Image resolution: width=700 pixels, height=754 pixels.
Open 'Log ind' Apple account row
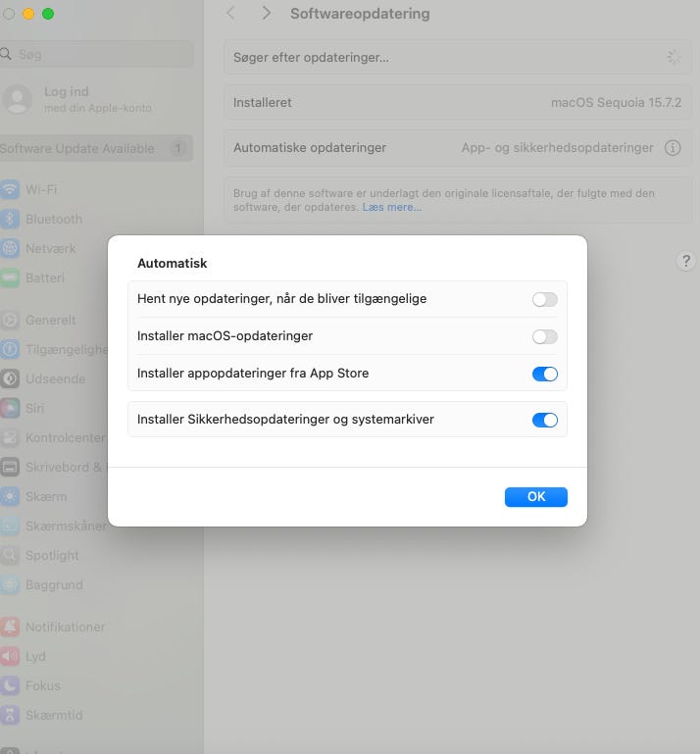point(96,100)
